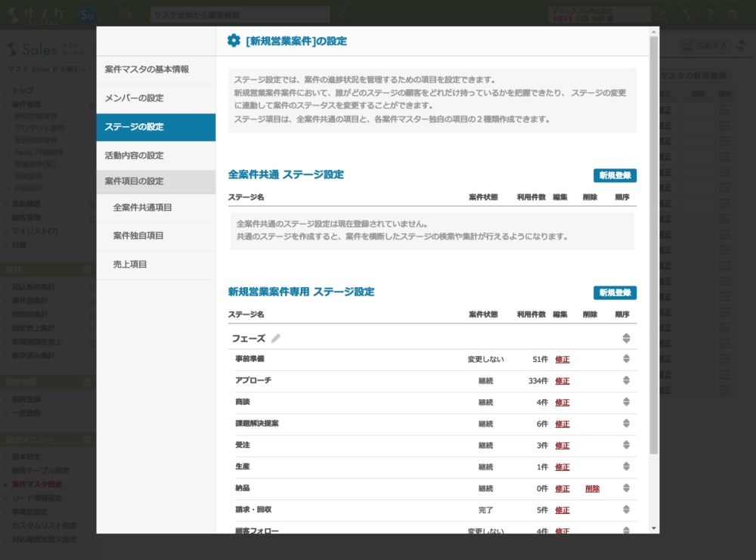Select 売上項目 in the side menu

[x=130, y=265]
